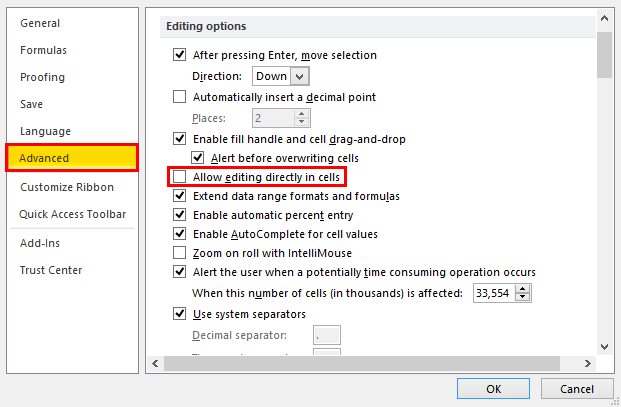
Task: Open the Formulas options category
Action: [x=44, y=50]
